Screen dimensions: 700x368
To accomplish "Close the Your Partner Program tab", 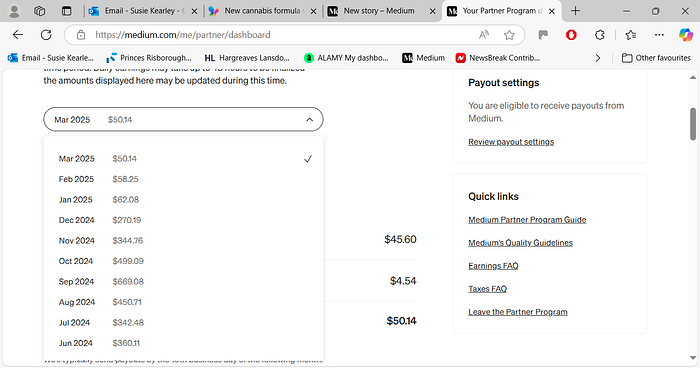I will click(x=552, y=12).
